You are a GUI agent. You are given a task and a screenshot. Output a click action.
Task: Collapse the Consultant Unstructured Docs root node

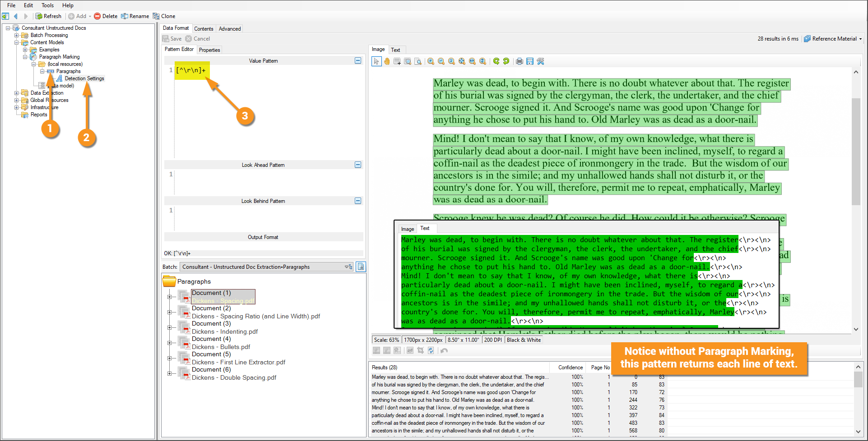click(x=8, y=28)
